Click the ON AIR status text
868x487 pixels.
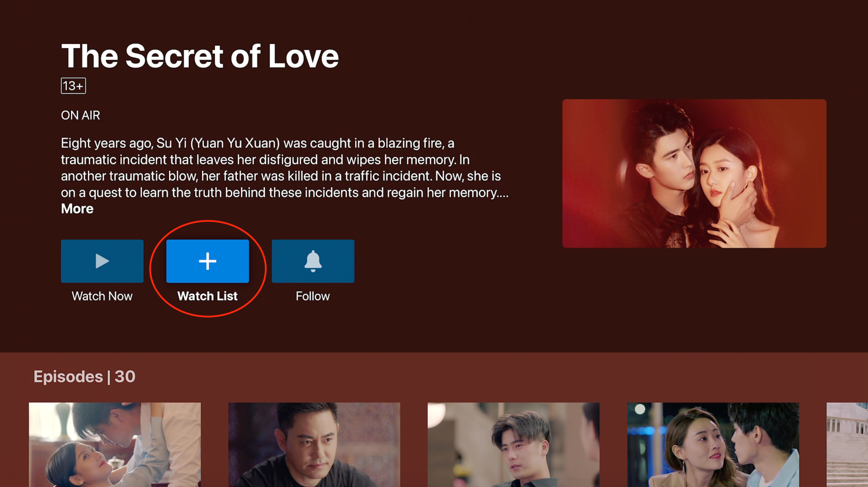tap(80, 115)
